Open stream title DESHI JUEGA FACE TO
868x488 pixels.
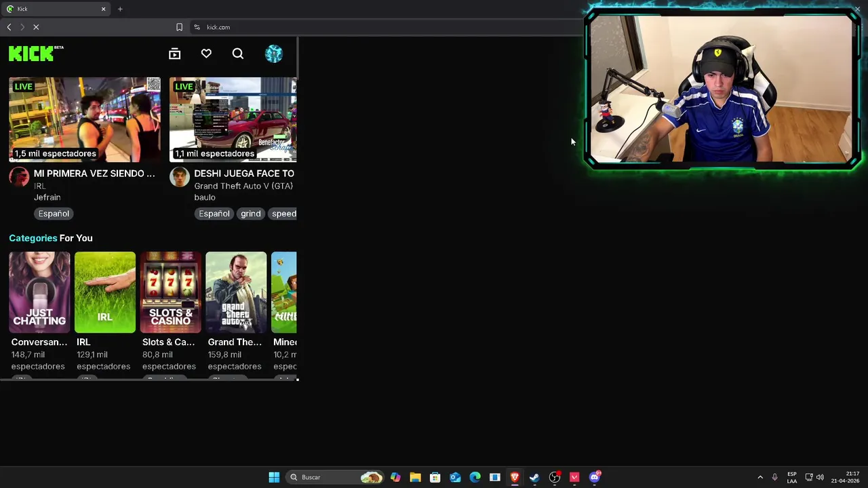click(x=244, y=174)
